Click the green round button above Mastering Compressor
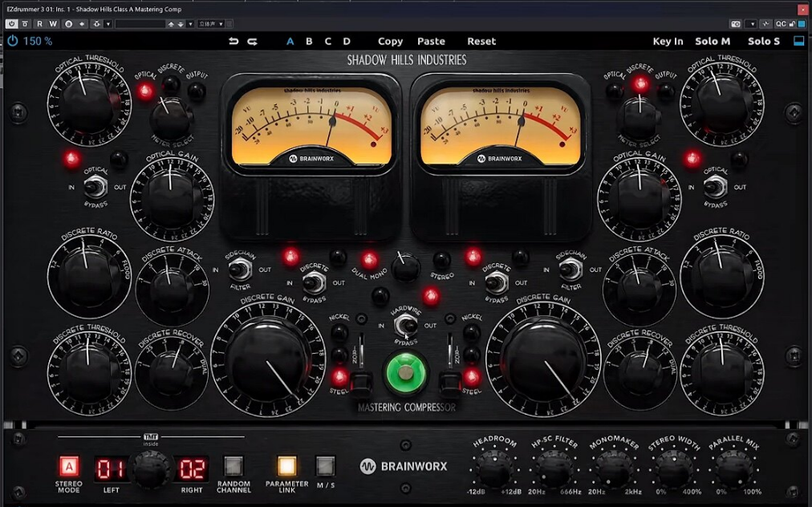 [x=406, y=372]
